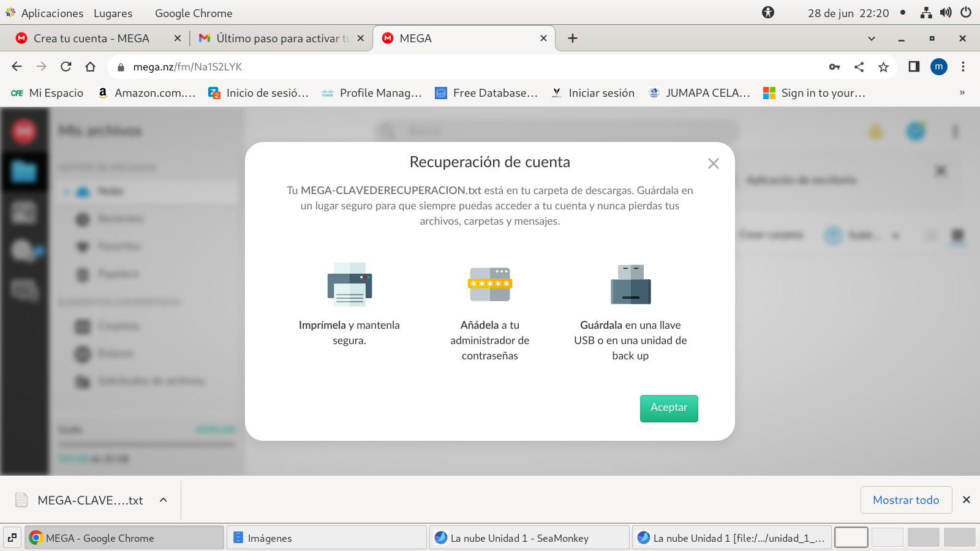Click the Aceptar button in the dialog

coord(668,408)
